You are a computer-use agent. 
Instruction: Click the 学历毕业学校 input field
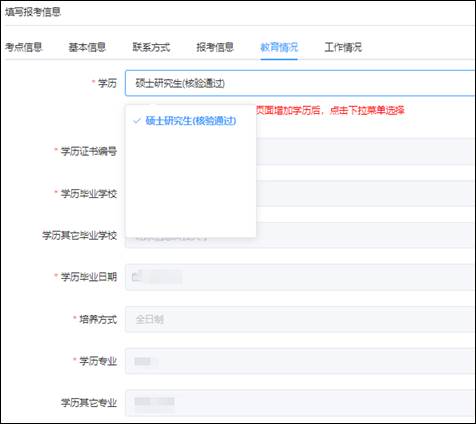[366, 193]
